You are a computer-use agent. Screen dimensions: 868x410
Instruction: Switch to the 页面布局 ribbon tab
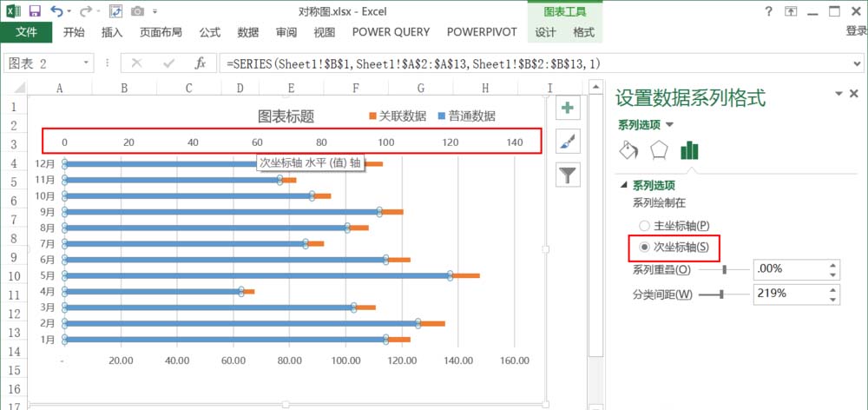click(x=161, y=32)
